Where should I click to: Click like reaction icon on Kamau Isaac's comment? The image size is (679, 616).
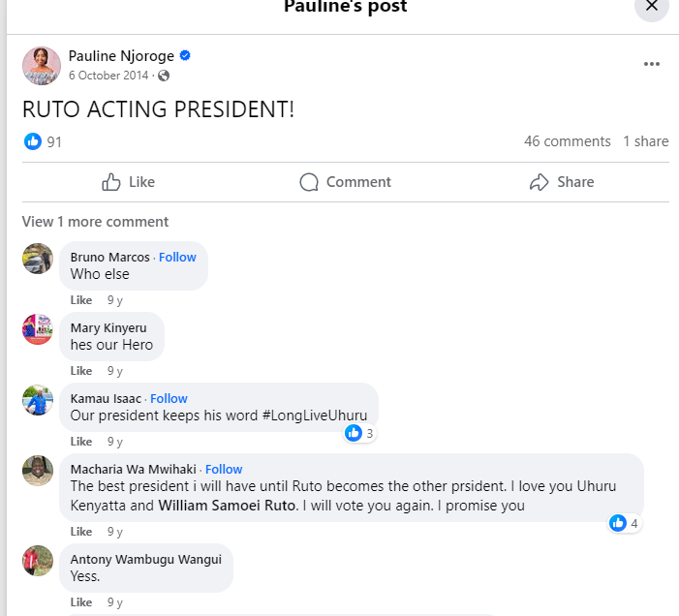tap(354, 433)
